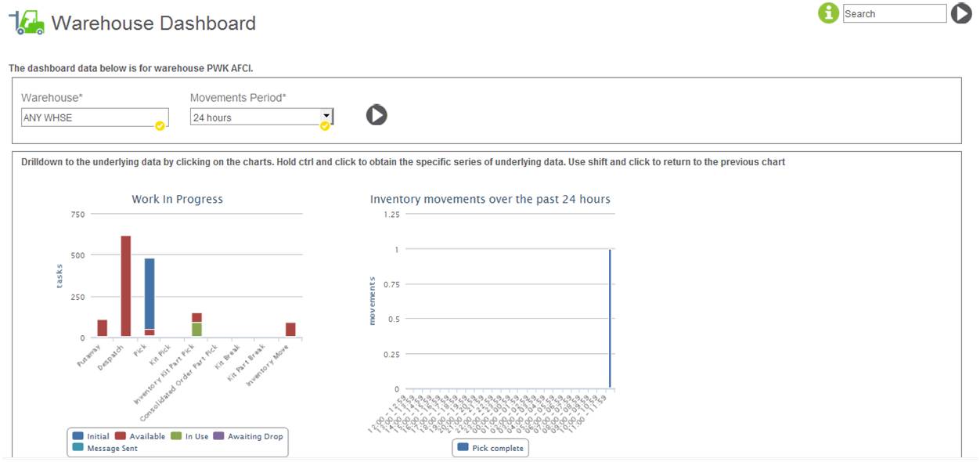Toggle the Message Sent legend entry
The image size is (980, 462).
pos(105,448)
